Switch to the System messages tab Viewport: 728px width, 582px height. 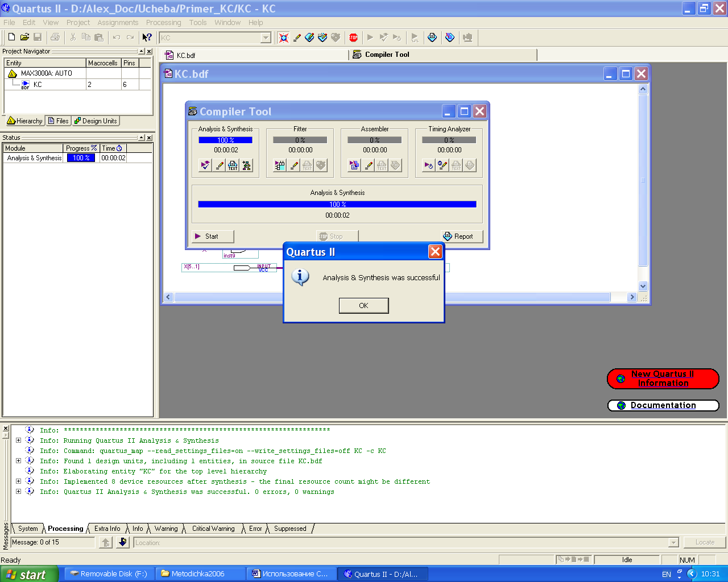click(x=28, y=529)
